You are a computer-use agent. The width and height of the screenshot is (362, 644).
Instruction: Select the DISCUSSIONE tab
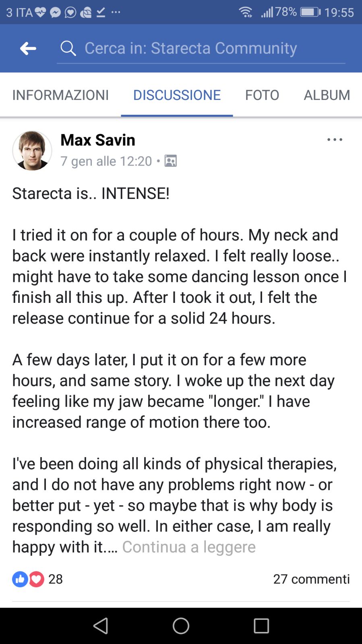[177, 95]
